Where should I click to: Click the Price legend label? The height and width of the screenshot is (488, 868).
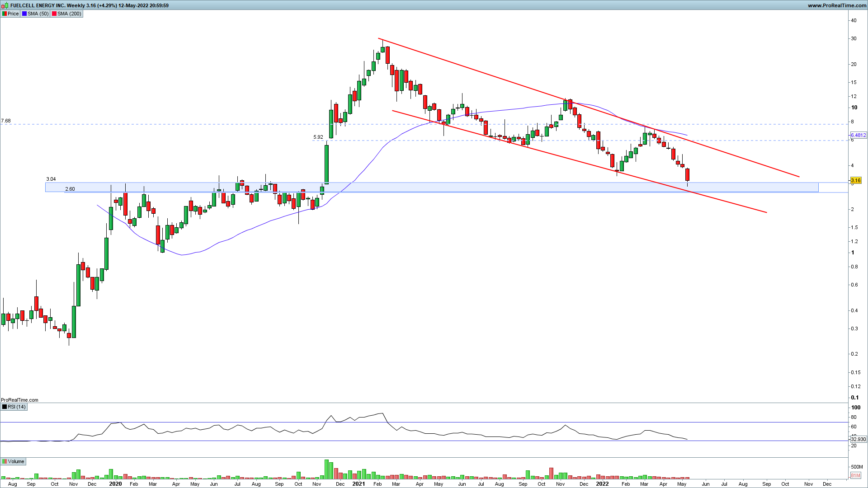click(13, 14)
